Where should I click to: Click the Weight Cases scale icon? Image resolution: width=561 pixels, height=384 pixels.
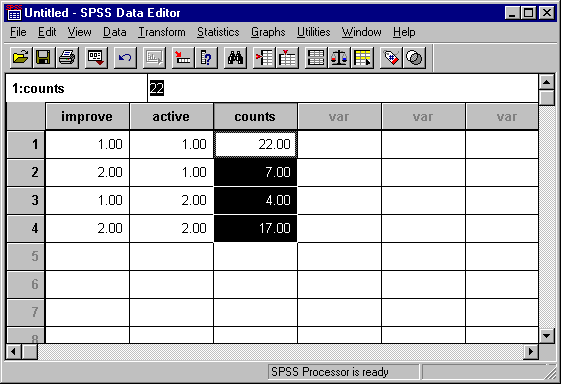pos(339,58)
